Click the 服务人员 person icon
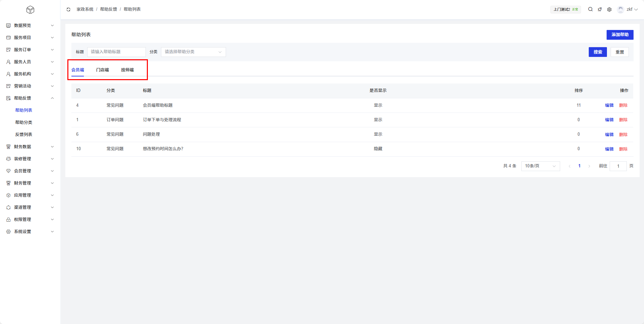The image size is (644, 324). [8, 62]
